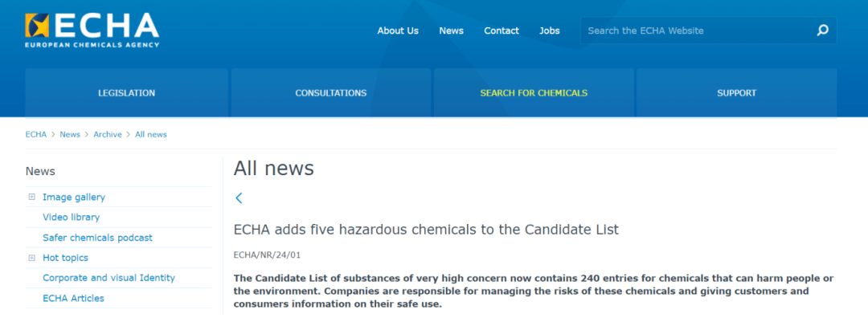868x318 pixels.
Task: Select the Archive breadcrumb link
Action: pos(108,134)
